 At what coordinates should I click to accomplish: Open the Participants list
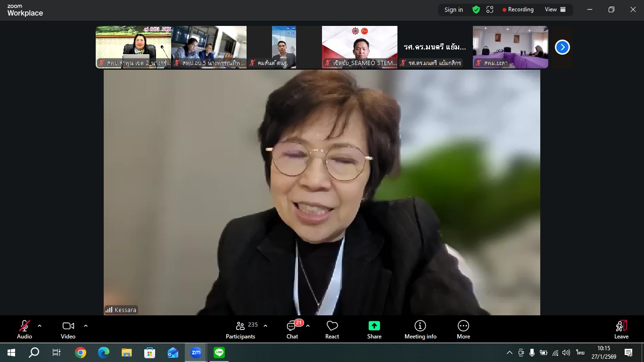(240, 329)
